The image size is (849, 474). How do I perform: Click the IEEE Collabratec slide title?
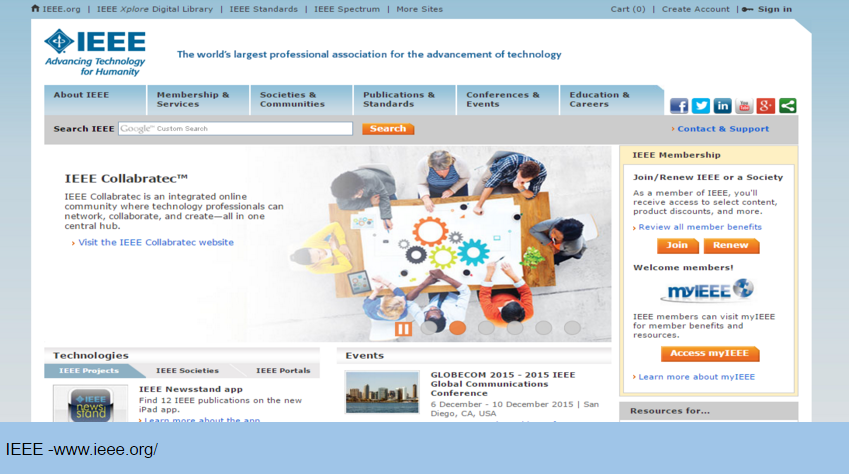(126, 179)
